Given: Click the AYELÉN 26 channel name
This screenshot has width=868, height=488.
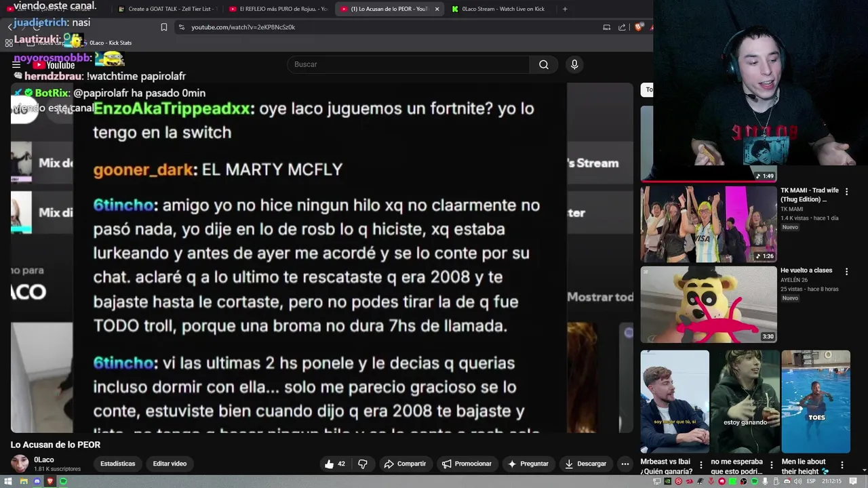Looking at the screenshot, I should coord(794,280).
